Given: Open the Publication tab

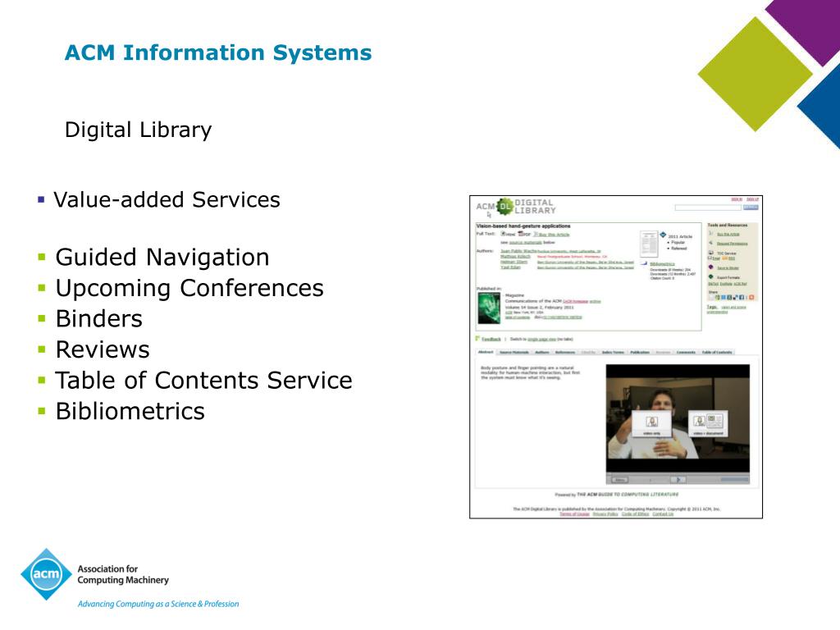Looking at the screenshot, I should coord(640,352).
